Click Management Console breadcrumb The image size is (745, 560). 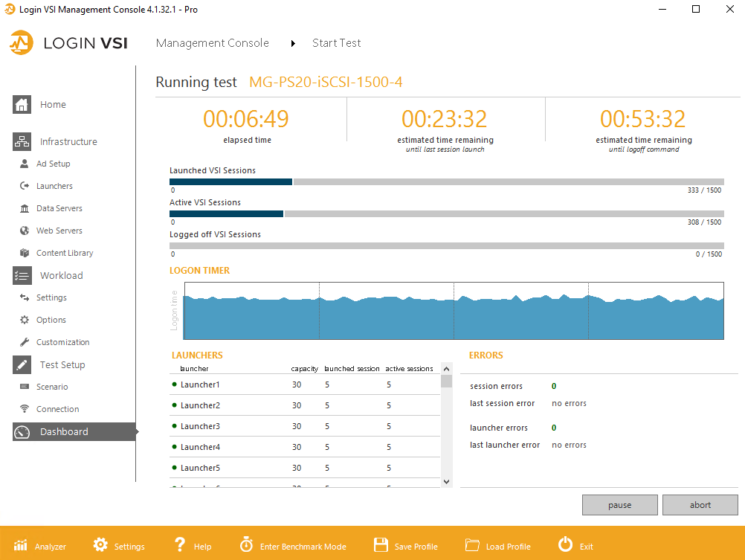(213, 43)
